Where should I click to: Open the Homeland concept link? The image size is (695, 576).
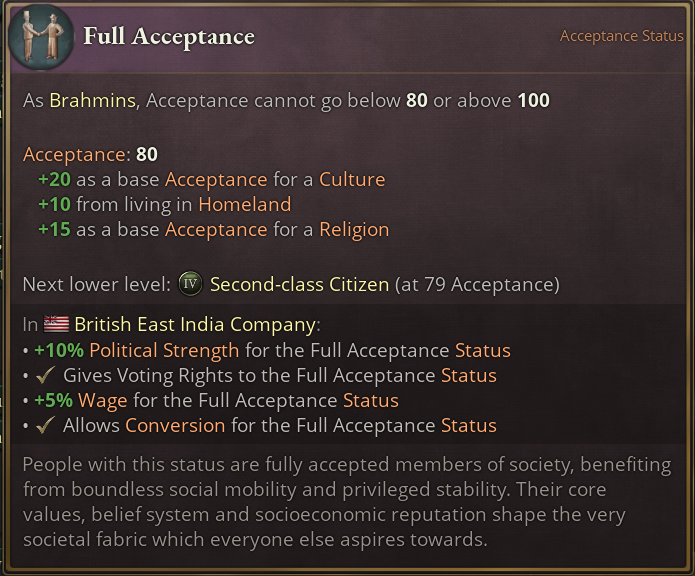(x=244, y=205)
